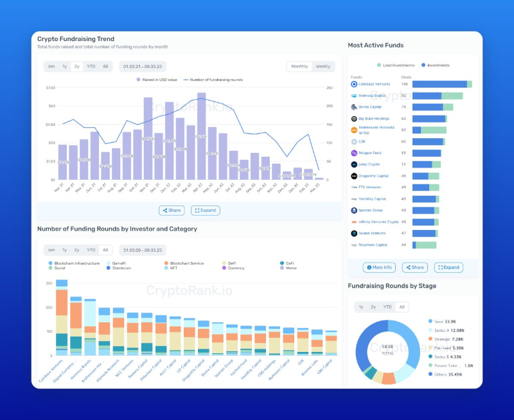Click More Info under Most Active Funds
The width and height of the screenshot is (514, 420).
379,267
